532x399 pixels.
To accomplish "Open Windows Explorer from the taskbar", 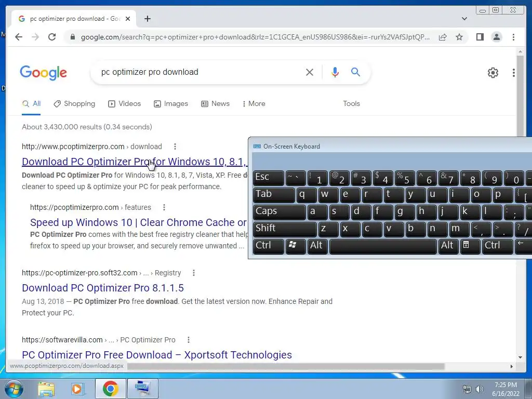I will point(46,389).
